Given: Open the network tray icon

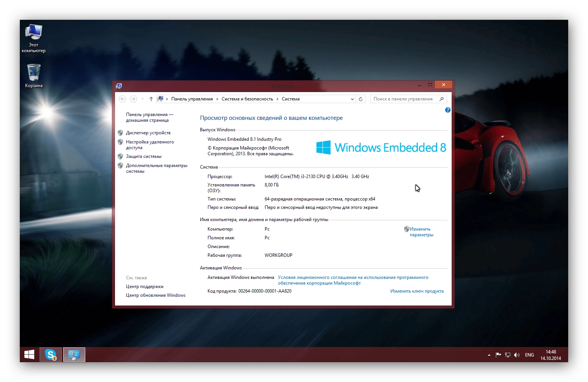Looking at the screenshot, I should click(508, 355).
